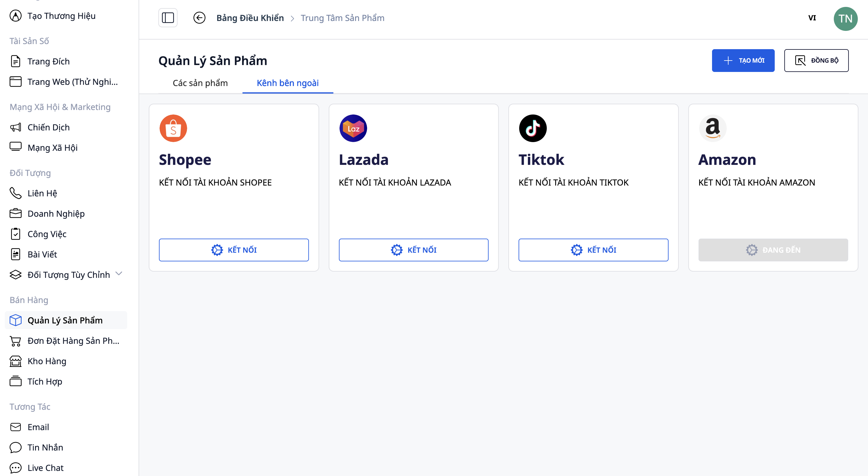
Task: Open Kho Hàng from sidebar
Action: [47, 361]
